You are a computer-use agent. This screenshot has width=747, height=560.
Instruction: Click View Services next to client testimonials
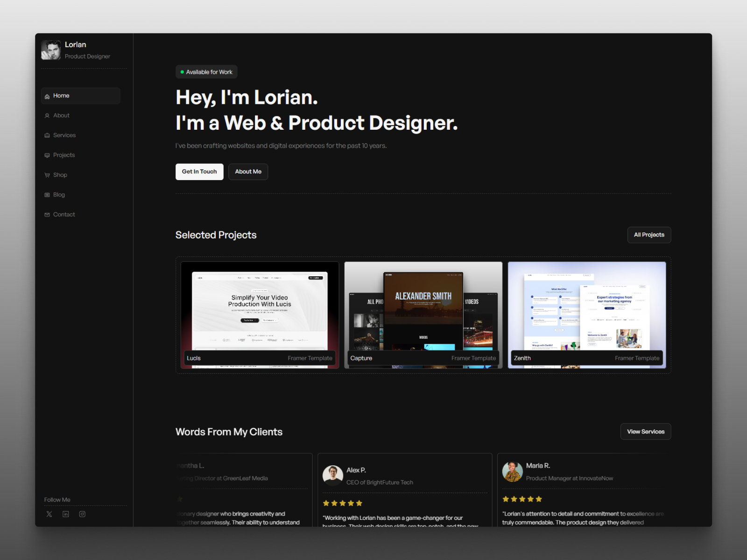[x=646, y=432]
